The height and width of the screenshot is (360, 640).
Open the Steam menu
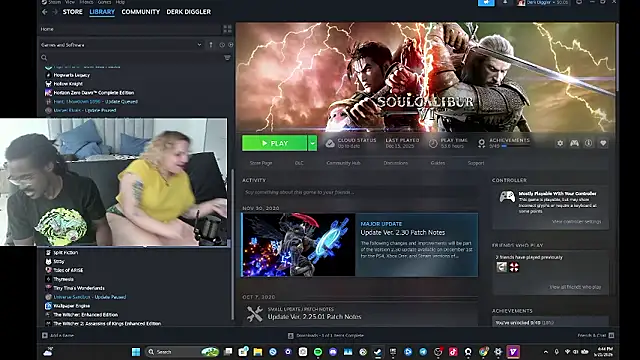click(x=54, y=2)
